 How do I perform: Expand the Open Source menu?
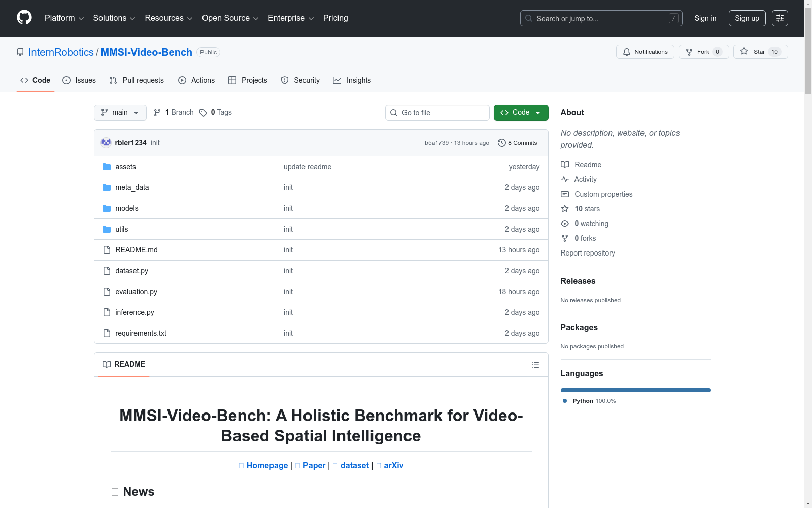tap(230, 18)
